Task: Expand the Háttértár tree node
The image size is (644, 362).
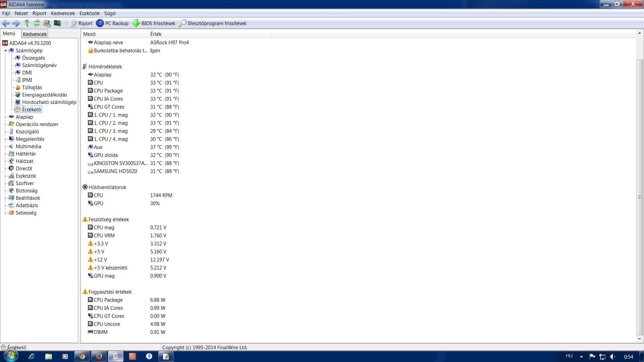Action: pos(5,154)
